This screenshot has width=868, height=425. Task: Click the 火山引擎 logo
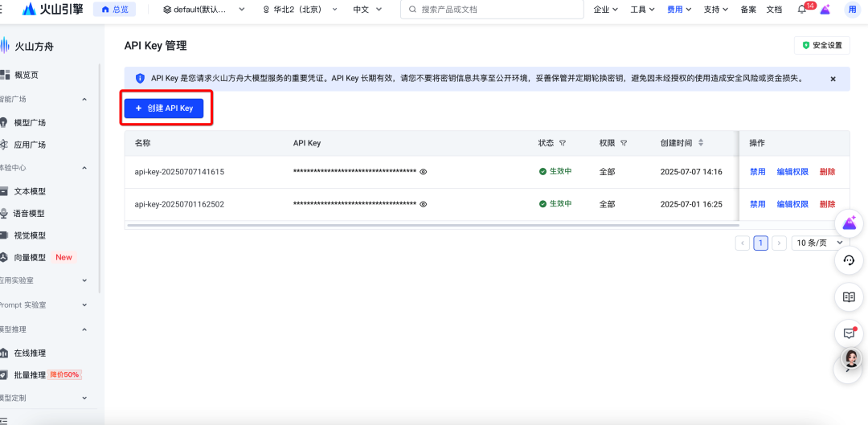tap(53, 10)
